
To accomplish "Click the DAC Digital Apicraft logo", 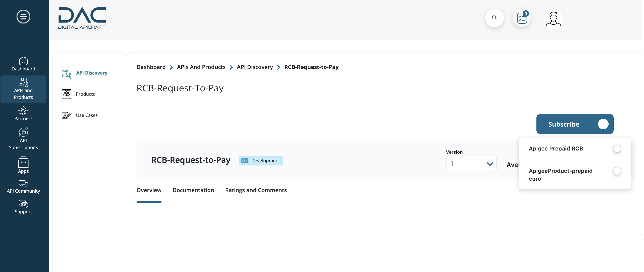I will tap(82, 18).
